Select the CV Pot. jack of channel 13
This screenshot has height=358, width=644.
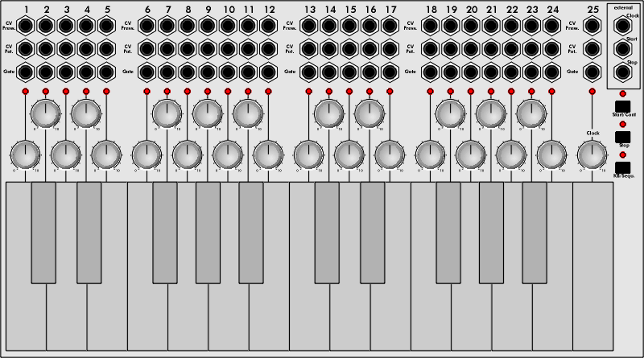coord(310,48)
